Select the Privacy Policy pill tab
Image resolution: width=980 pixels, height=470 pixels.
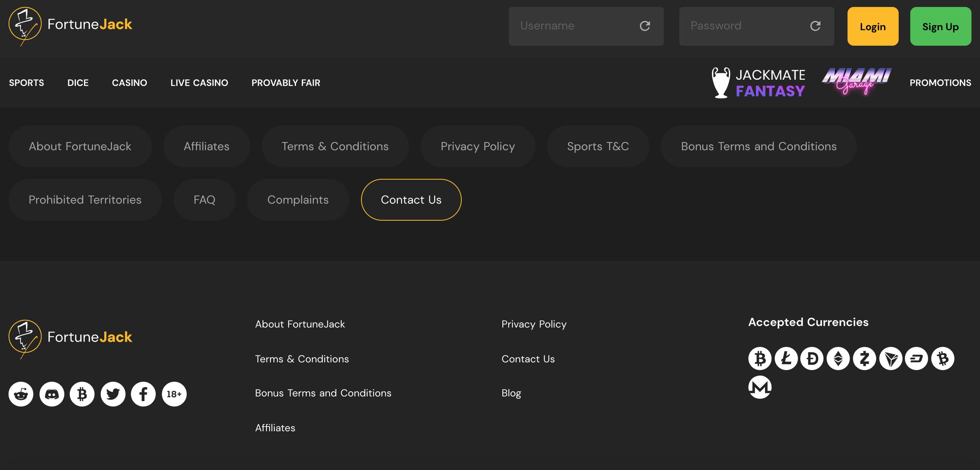478,146
